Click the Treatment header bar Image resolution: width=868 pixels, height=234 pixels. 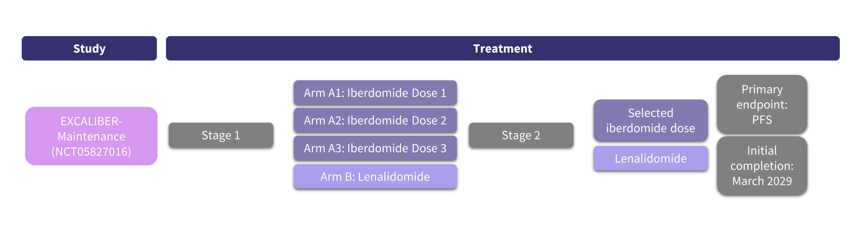502,48
